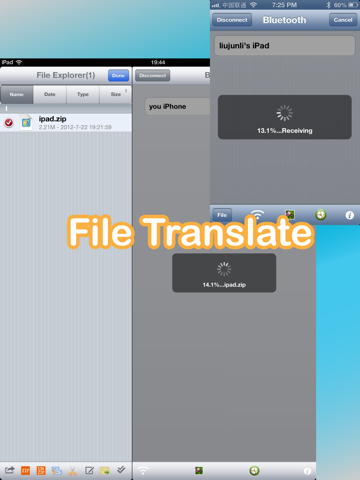This screenshot has height=480, width=360.
Task: Select the liujunli's iPad device field
Action: click(x=285, y=46)
